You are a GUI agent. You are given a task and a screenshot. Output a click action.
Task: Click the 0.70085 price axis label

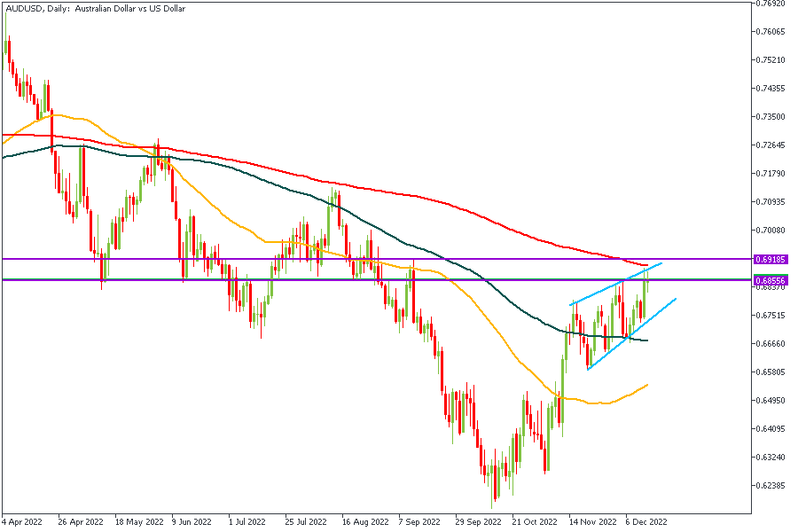coord(768,230)
